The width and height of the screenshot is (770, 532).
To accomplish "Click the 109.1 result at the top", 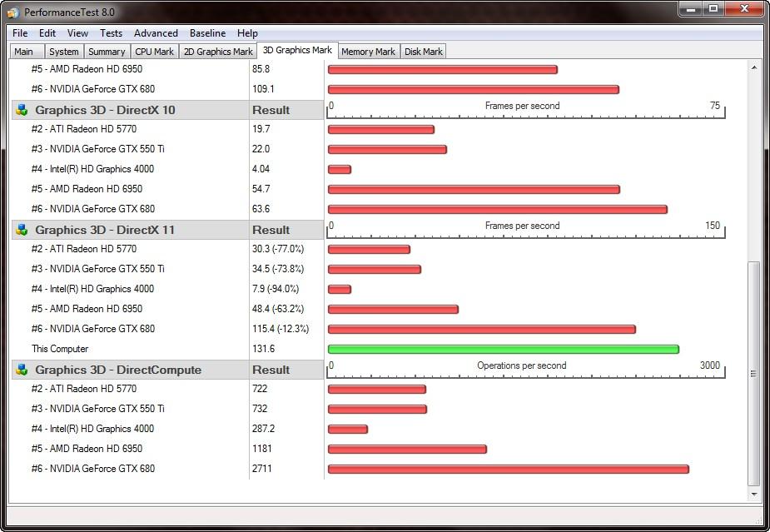I will (263, 89).
